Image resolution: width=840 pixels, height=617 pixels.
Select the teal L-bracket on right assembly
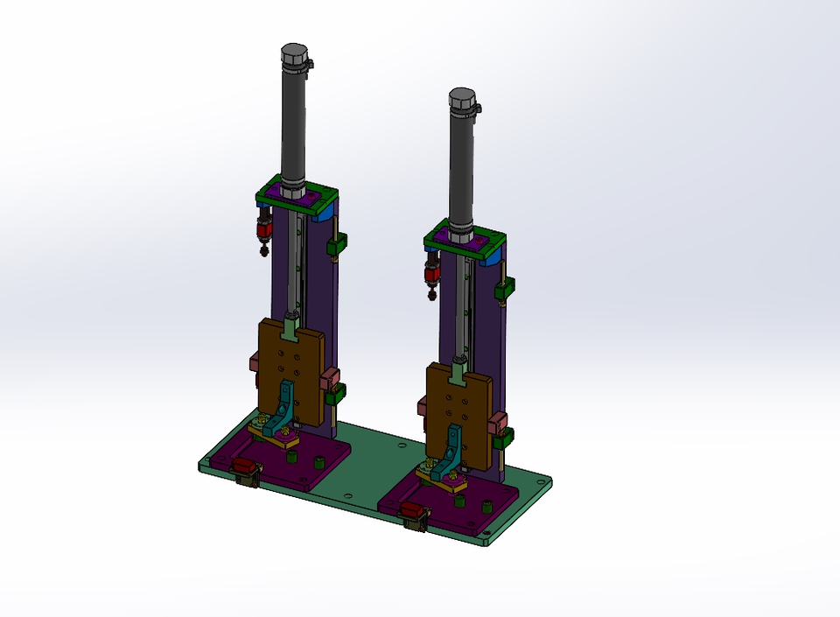pyautogui.click(x=453, y=451)
